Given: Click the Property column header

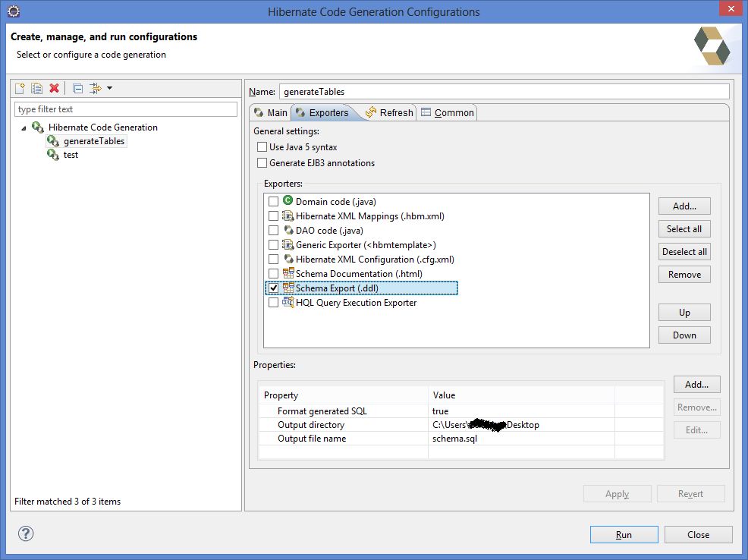Looking at the screenshot, I should tap(344, 395).
